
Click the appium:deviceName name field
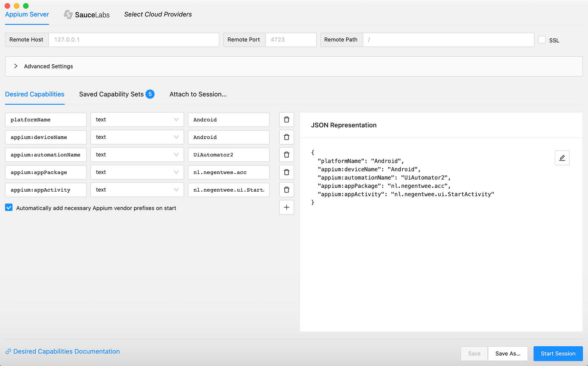coord(46,137)
